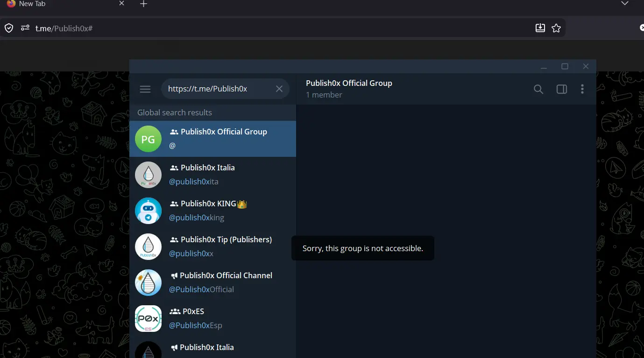Select the Publish0x Italia group result

pos(212,175)
